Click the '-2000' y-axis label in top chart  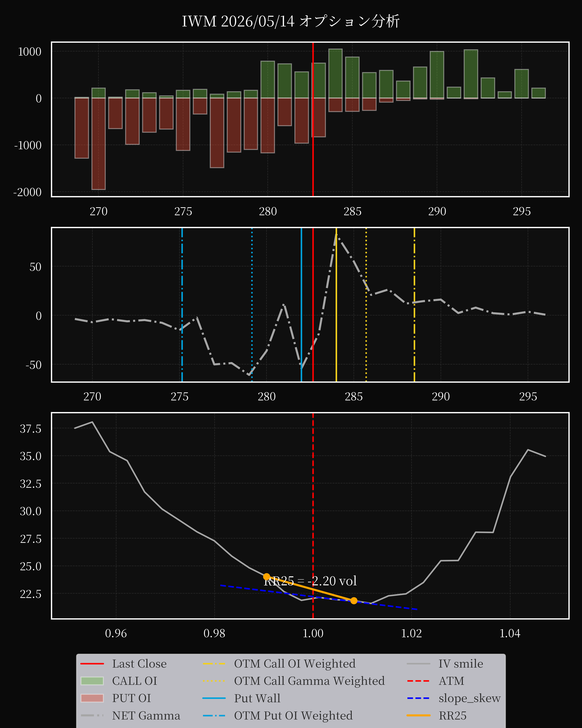coord(27,192)
